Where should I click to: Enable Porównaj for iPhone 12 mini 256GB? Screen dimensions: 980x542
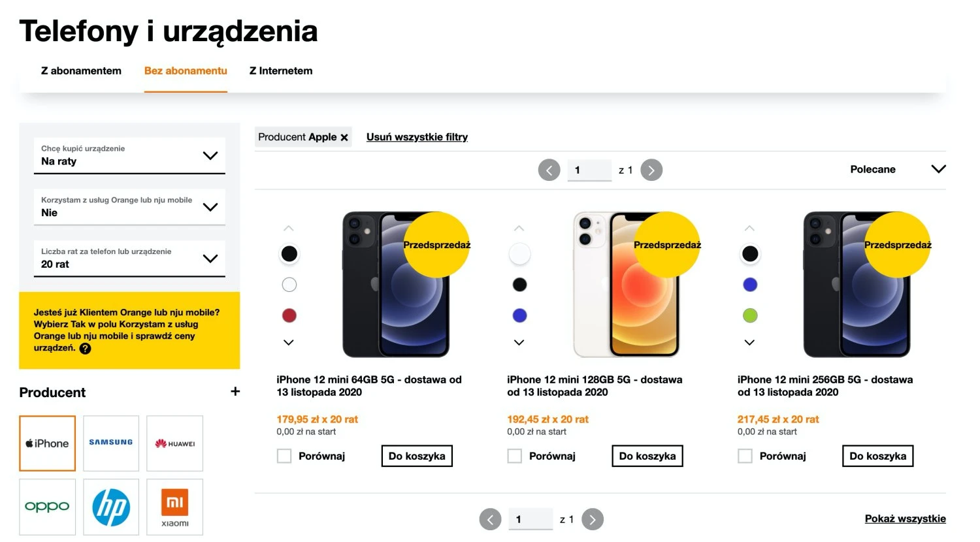(745, 456)
